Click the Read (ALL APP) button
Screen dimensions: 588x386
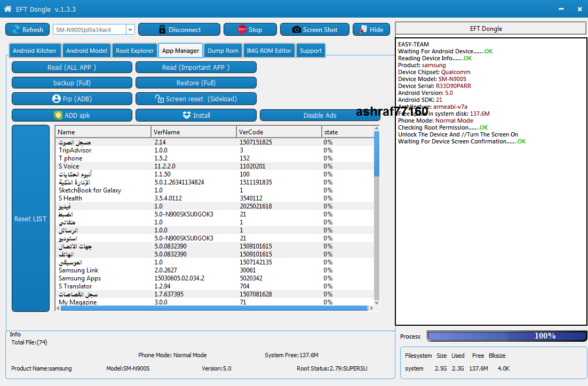pyautogui.click(x=72, y=68)
